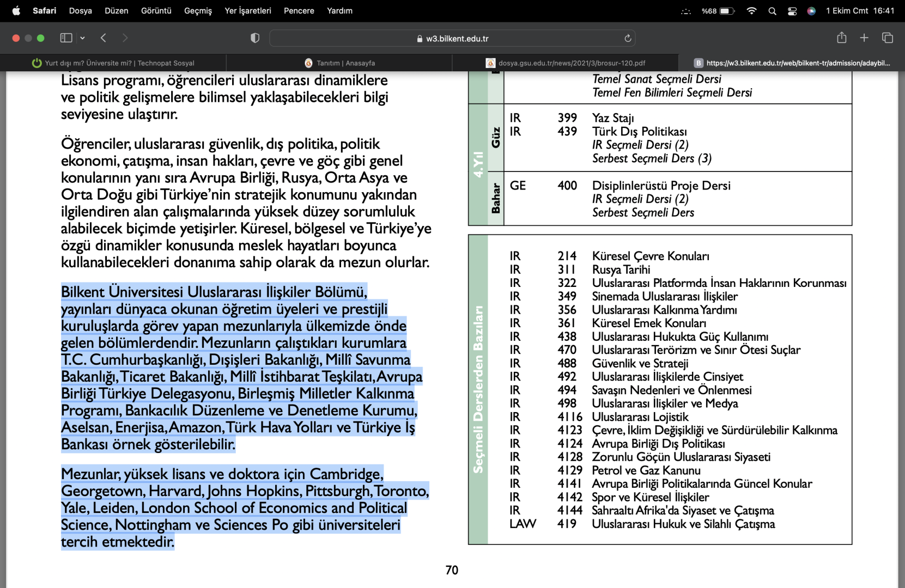905x588 pixels.
Task: Open Control Center
Action: point(792,11)
